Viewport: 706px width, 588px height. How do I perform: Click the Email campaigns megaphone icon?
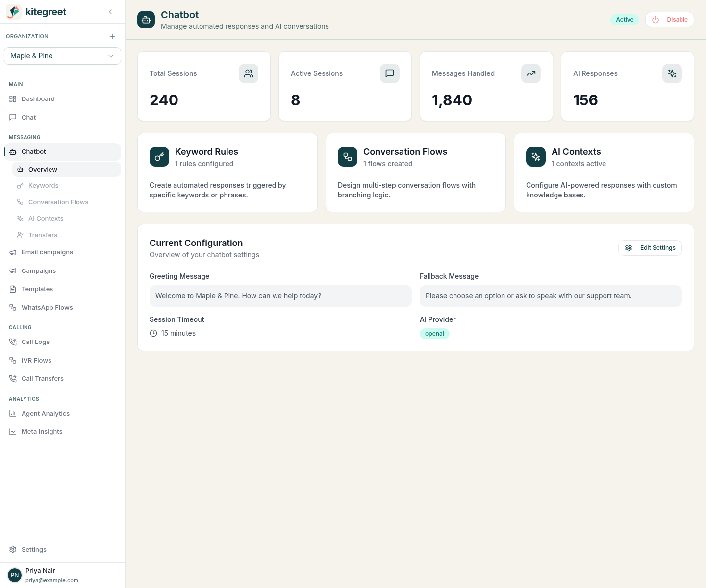click(x=13, y=252)
